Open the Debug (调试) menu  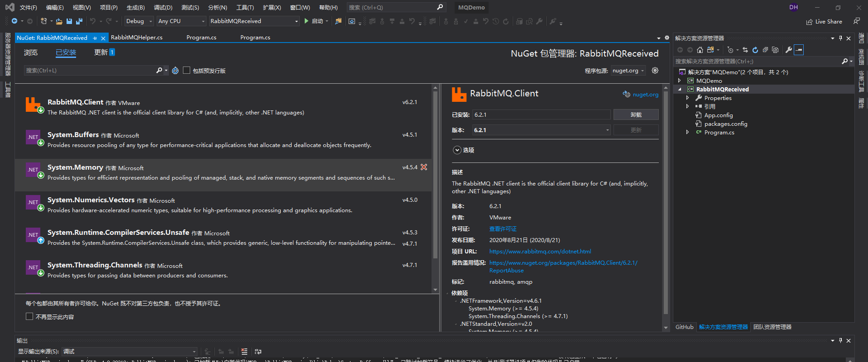163,8
